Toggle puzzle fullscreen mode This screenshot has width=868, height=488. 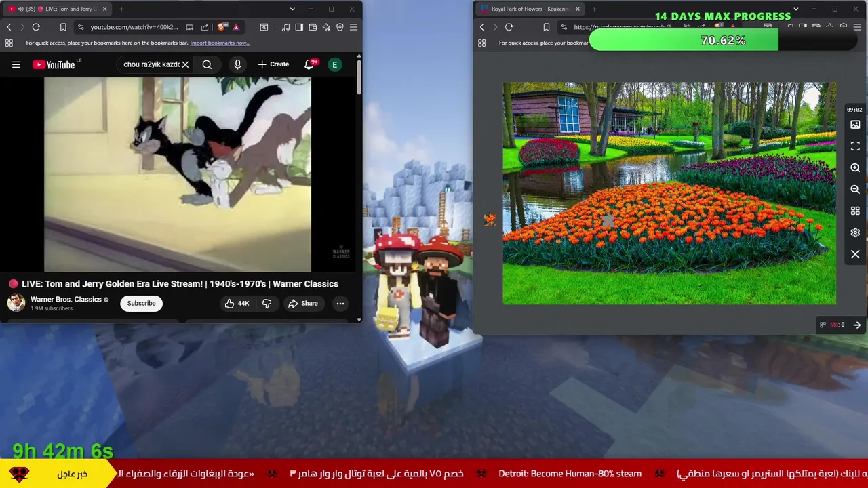(855, 146)
